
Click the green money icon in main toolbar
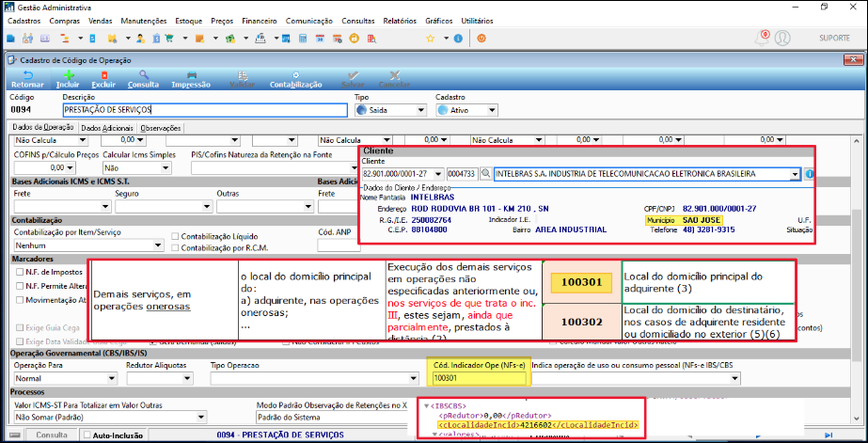(x=230, y=39)
